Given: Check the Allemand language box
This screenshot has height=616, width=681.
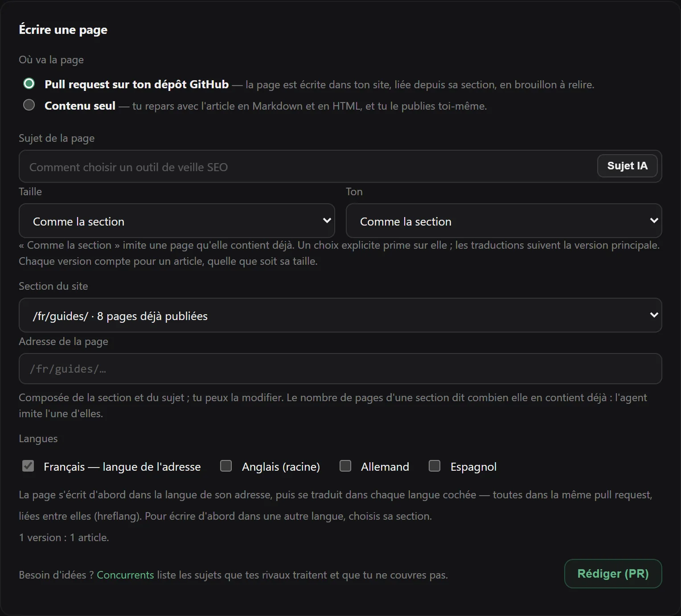Looking at the screenshot, I should [x=345, y=466].
